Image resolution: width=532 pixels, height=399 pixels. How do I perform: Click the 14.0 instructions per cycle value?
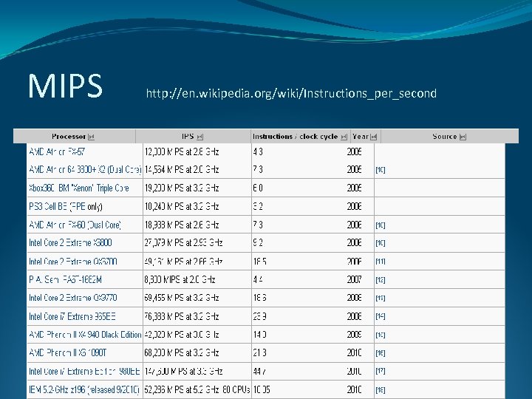pyautogui.click(x=259, y=335)
